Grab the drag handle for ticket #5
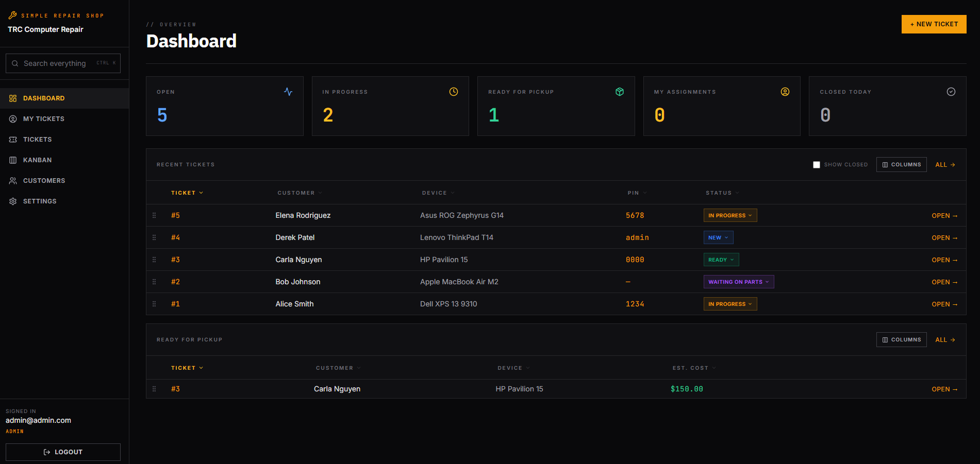This screenshot has height=464, width=980. point(154,215)
